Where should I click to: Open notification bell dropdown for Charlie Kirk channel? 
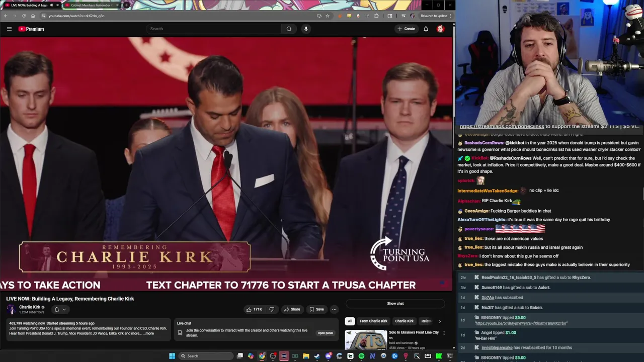coord(60,309)
